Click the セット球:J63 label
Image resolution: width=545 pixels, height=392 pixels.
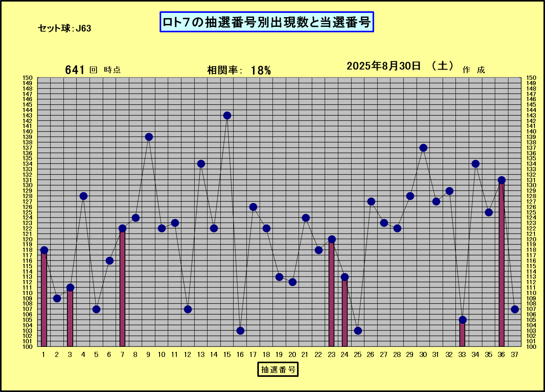pyautogui.click(x=64, y=28)
